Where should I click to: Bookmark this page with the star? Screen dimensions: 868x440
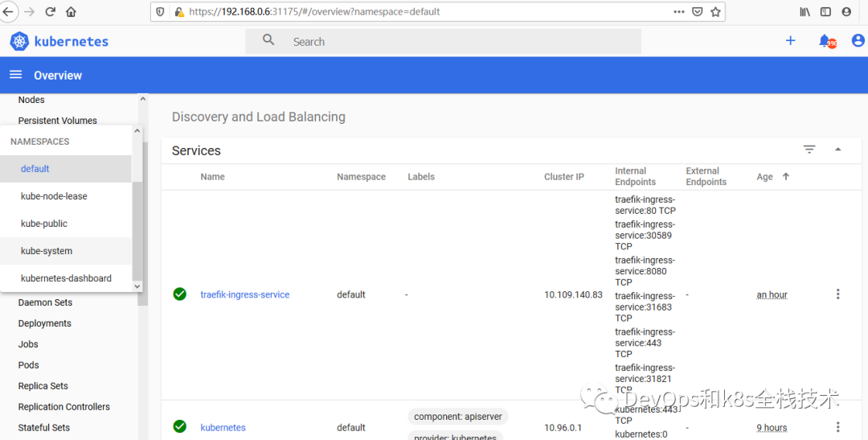coord(716,11)
